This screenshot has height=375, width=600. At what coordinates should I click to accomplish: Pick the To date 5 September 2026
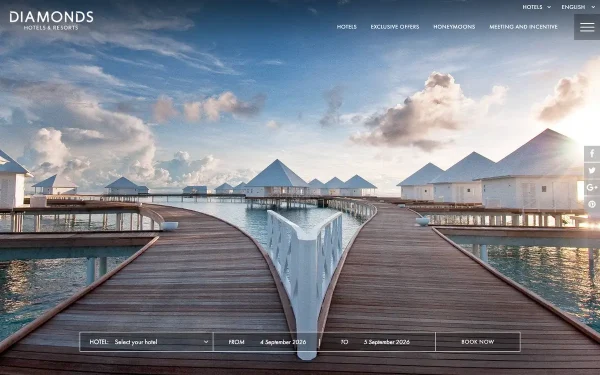click(x=387, y=342)
